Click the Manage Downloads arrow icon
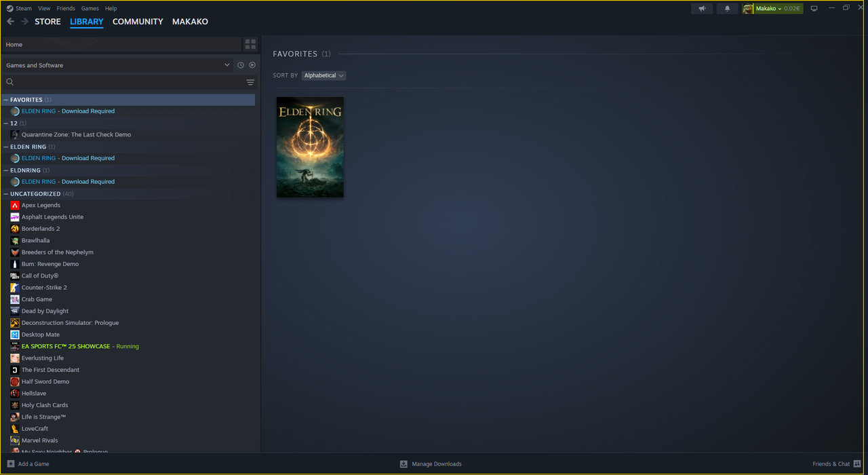This screenshot has height=475, width=868. pyautogui.click(x=403, y=464)
